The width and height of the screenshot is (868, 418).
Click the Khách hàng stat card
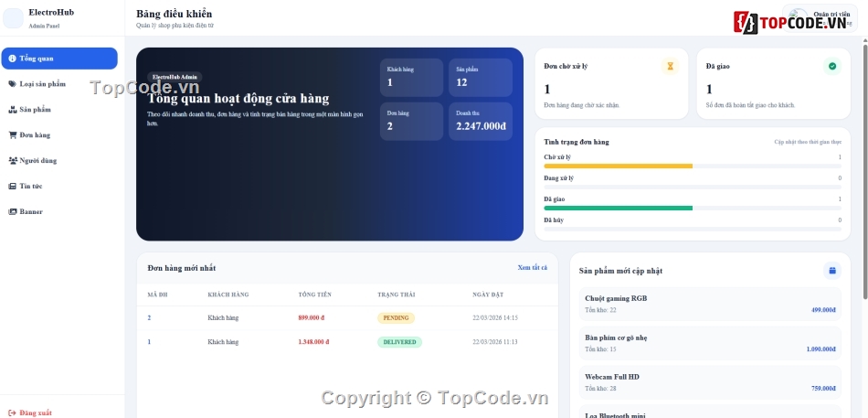(411, 78)
